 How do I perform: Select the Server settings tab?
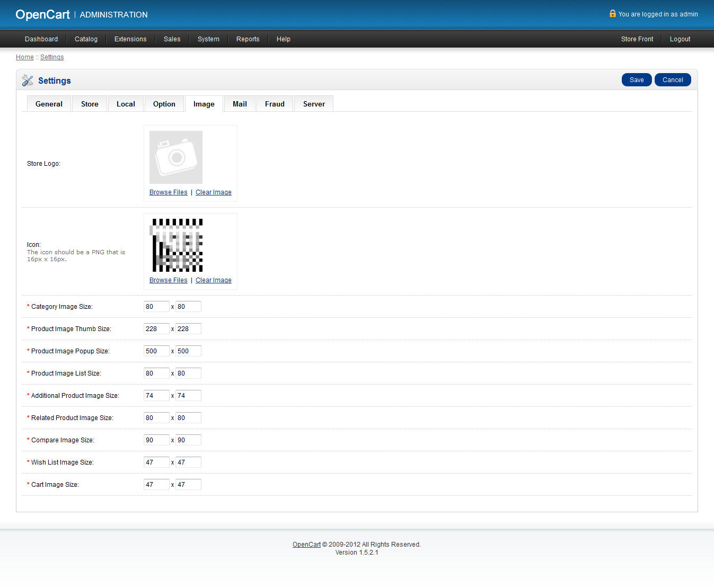314,104
